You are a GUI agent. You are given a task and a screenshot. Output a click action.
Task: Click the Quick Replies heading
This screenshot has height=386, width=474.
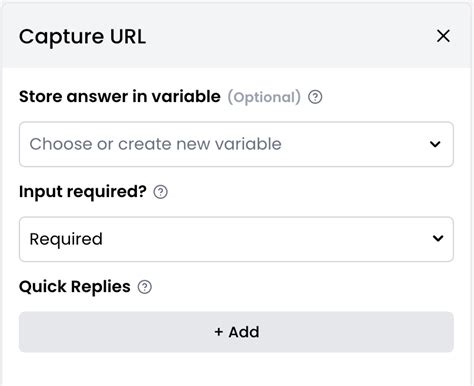(x=75, y=287)
